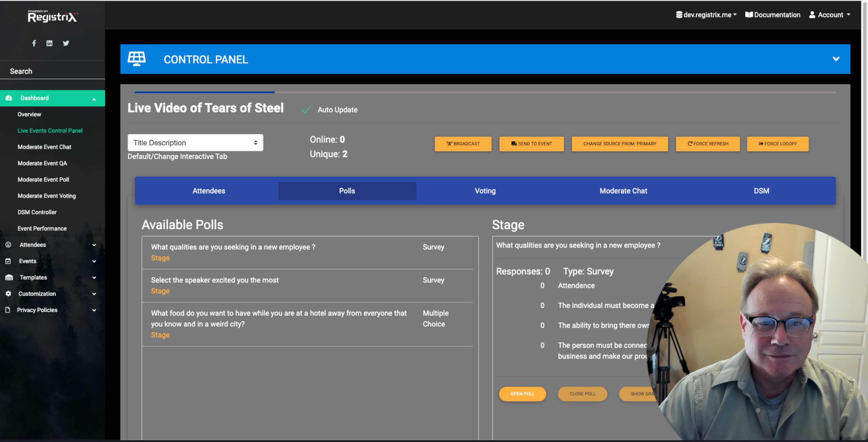Collapse the Control Panel header chevron
This screenshot has height=442, width=868.
coord(836,59)
